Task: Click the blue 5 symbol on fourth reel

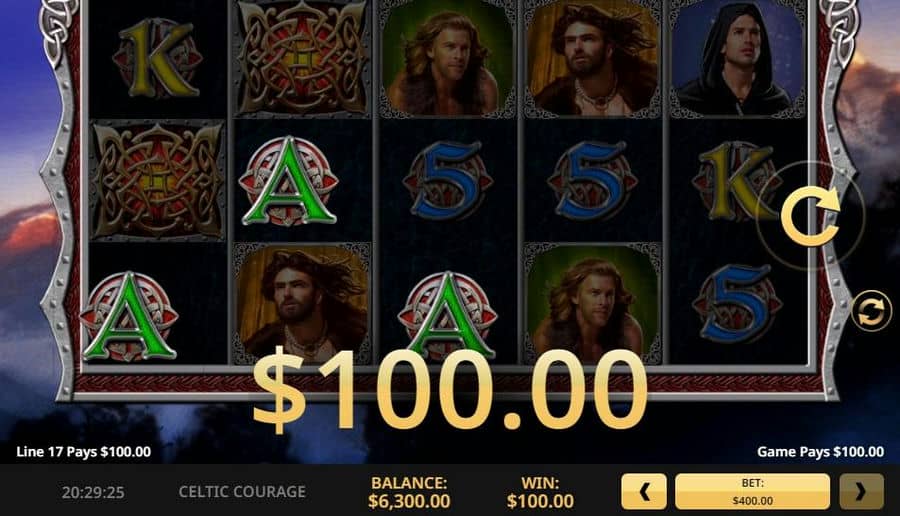Action: coord(592,181)
